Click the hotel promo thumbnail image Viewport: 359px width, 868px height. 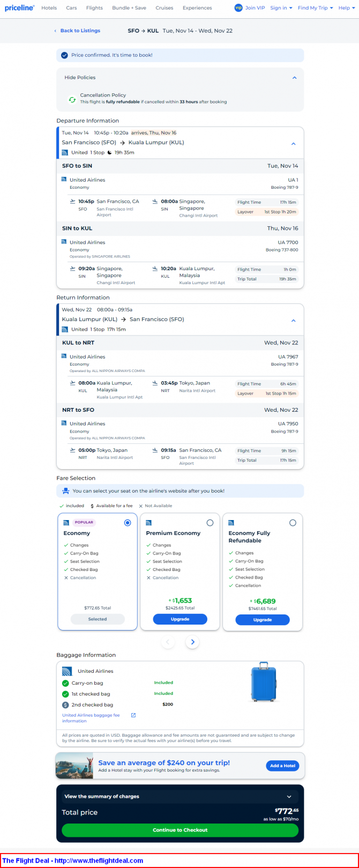[x=74, y=766]
